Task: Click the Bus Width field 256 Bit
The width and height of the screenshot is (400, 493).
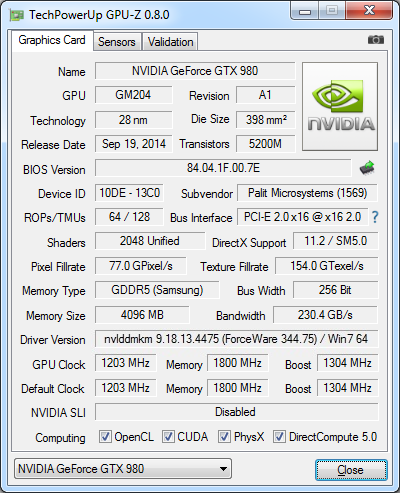Action: point(336,290)
